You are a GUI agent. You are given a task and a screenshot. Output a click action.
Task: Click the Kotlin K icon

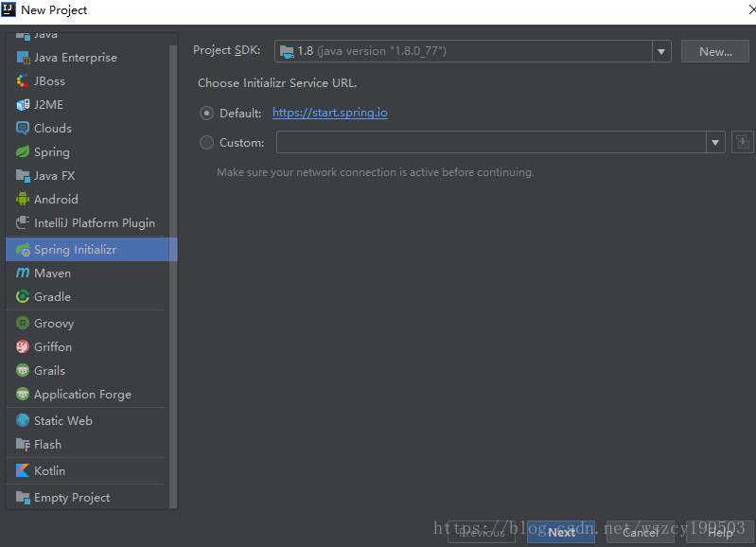(x=23, y=470)
